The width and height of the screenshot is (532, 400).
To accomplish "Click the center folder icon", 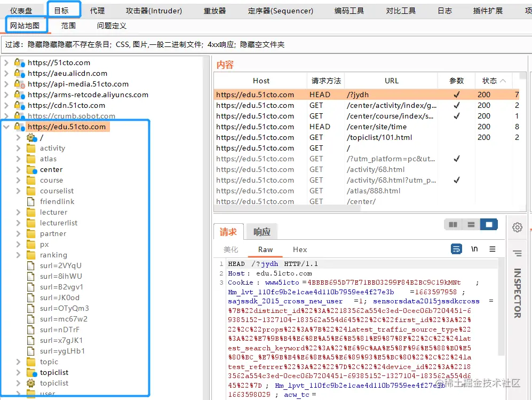I will pos(31,169).
